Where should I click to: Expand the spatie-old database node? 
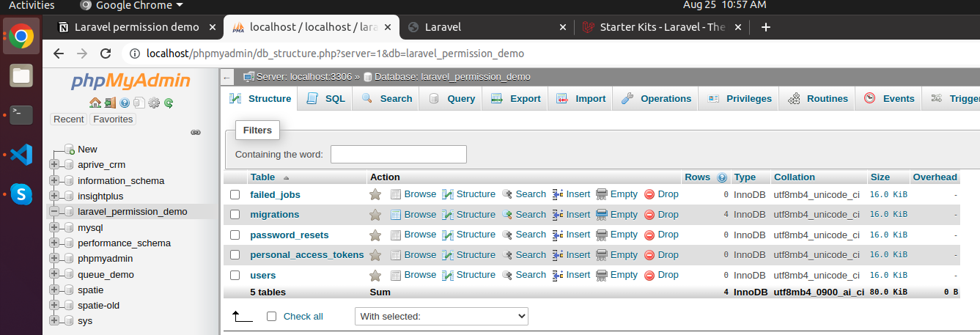point(54,305)
